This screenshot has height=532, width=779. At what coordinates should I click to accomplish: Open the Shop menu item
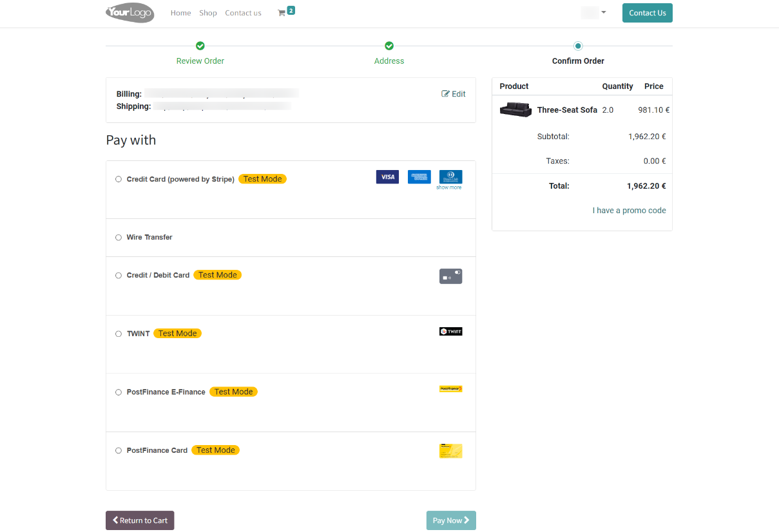click(x=208, y=13)
